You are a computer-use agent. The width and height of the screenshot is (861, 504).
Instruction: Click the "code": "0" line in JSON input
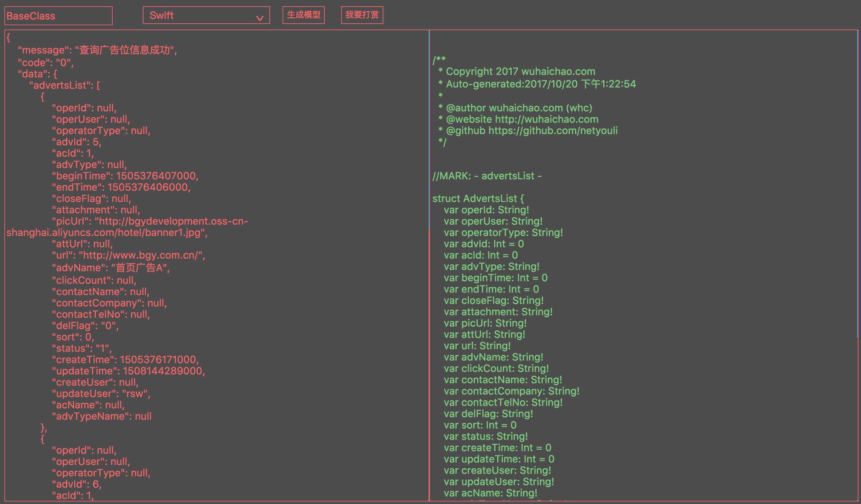[45, 63]
